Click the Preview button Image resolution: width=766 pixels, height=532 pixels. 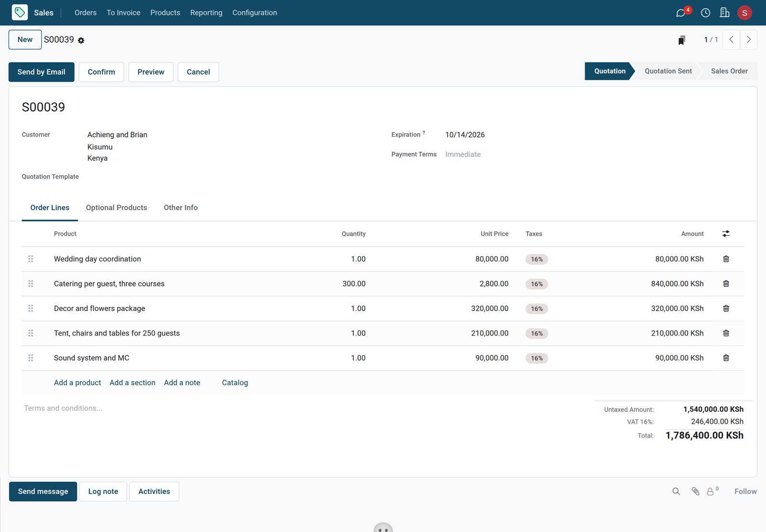(151, 72)
